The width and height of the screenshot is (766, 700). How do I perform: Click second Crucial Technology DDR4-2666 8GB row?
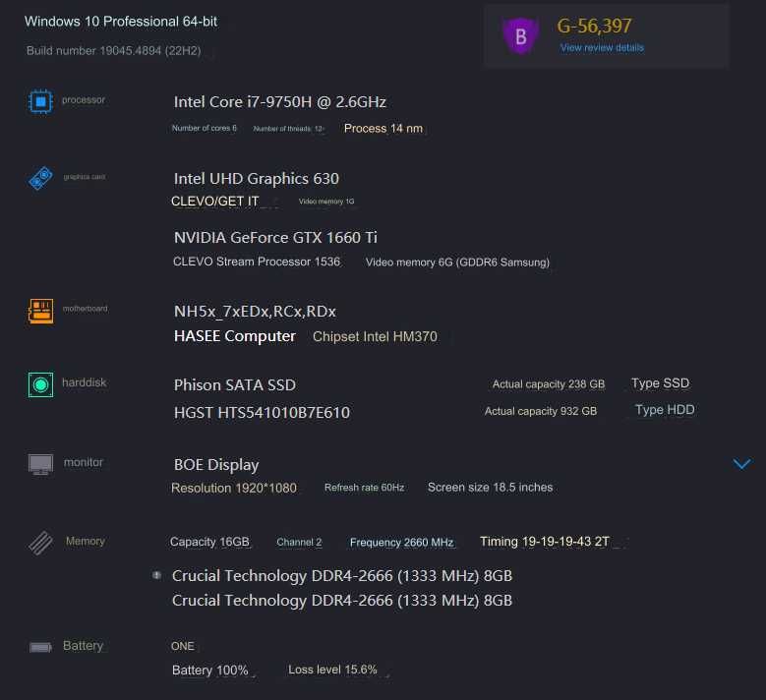tap(342, 601)
